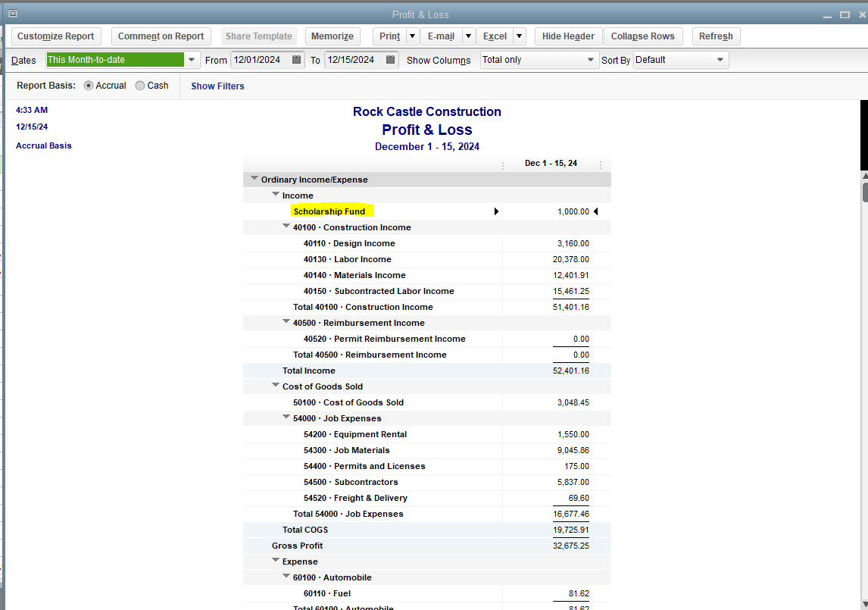Click the left-pointing arrow after 1,000.00

(x=595, y=211)
